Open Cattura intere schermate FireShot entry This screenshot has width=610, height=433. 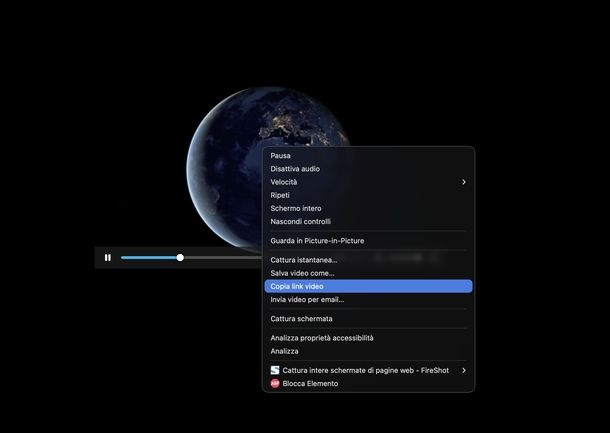pyautogui.click(x=368, y=370)
